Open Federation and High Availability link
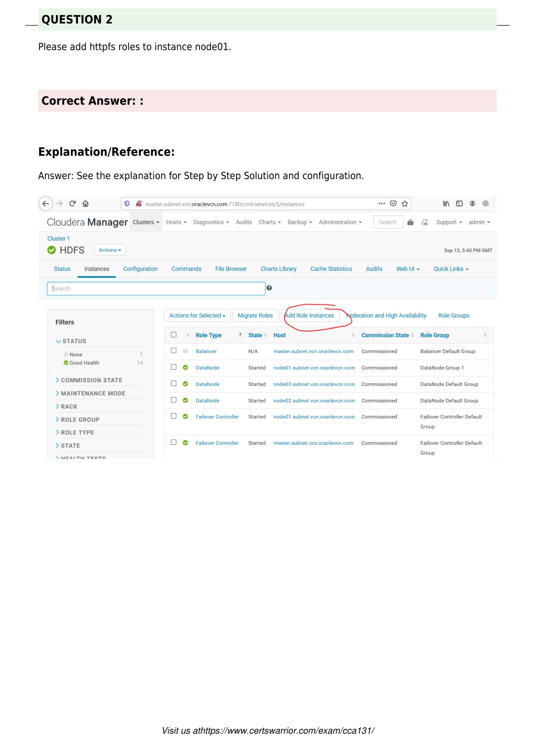The image size is (535, 756). click(387, 316)
